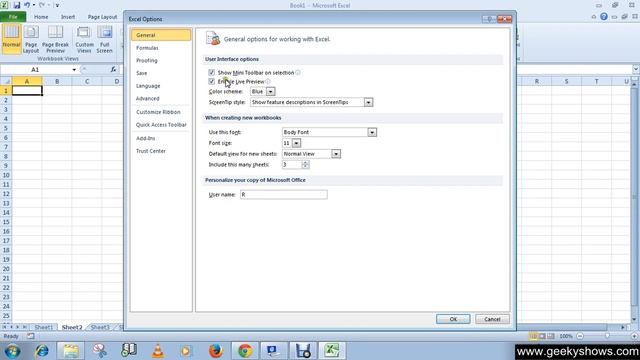
Task: Click the Undo arrow icon
Action: tap(27, 5)
